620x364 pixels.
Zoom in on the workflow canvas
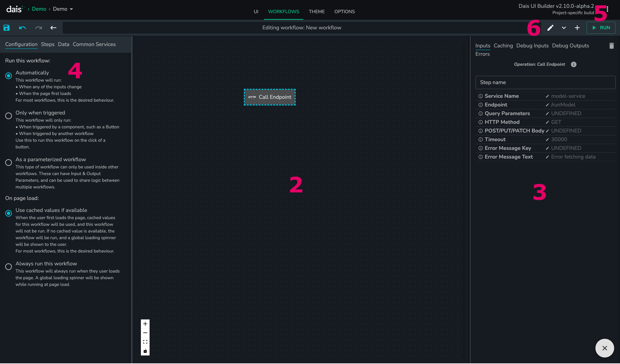[x=145, y=324]
